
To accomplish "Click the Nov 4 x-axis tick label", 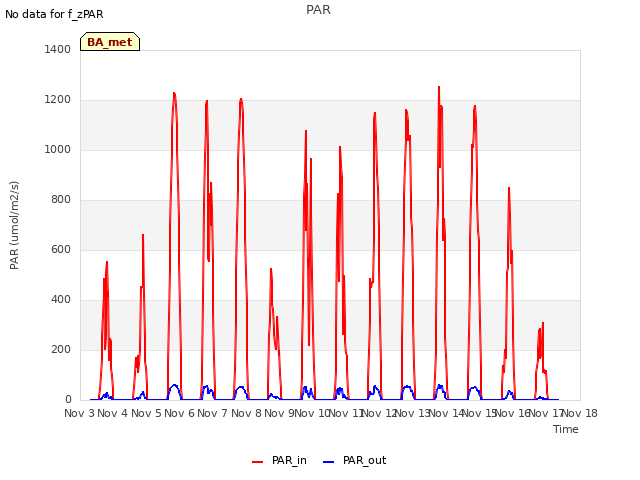I will [113, 413].
